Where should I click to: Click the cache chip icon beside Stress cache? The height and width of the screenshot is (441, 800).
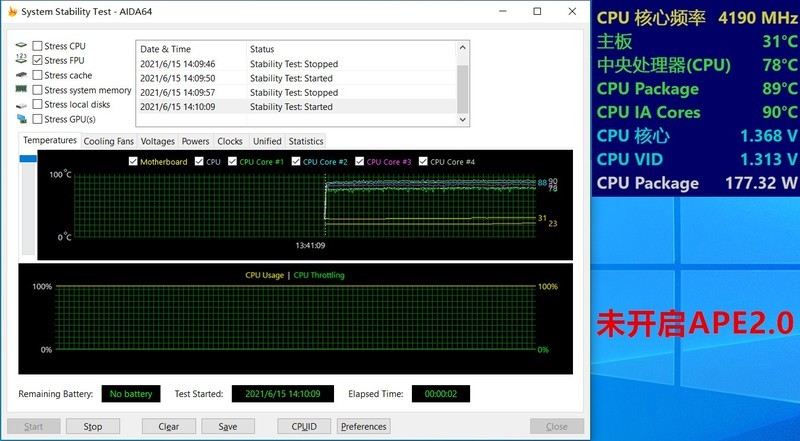click(x=21, y=75)
